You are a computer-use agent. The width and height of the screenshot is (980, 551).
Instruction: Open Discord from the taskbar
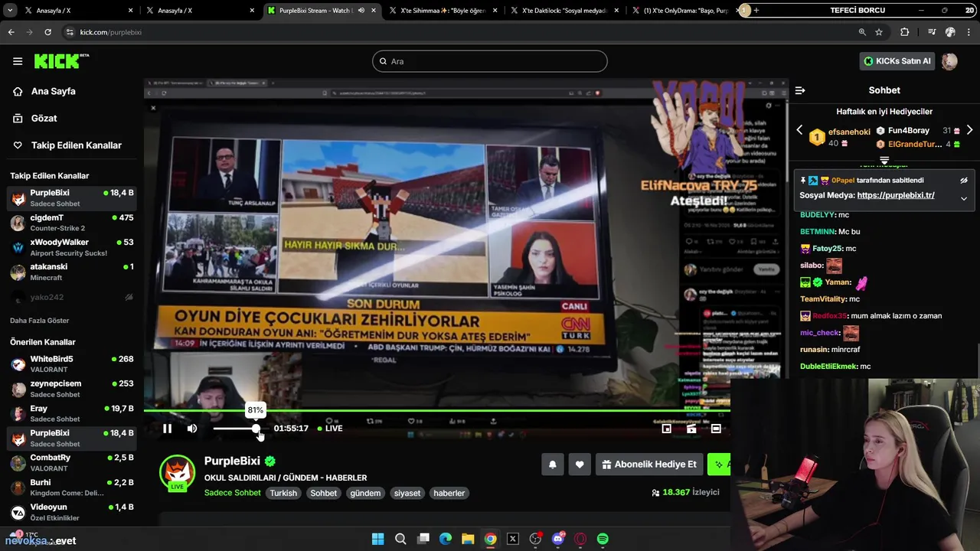point(558,539)
